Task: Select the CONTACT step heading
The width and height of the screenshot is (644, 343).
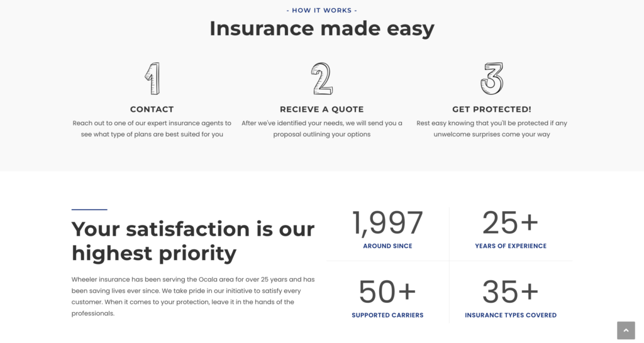Action: pos(152,109)
